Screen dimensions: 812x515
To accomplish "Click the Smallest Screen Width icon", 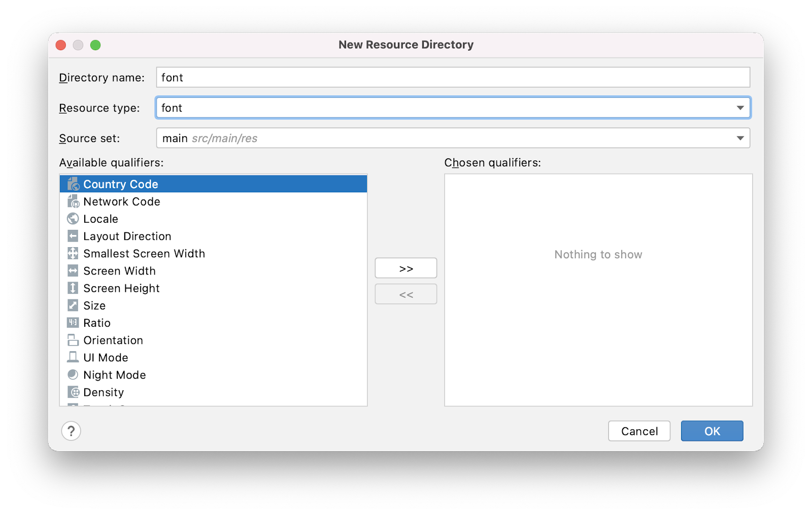I will 73,253.
